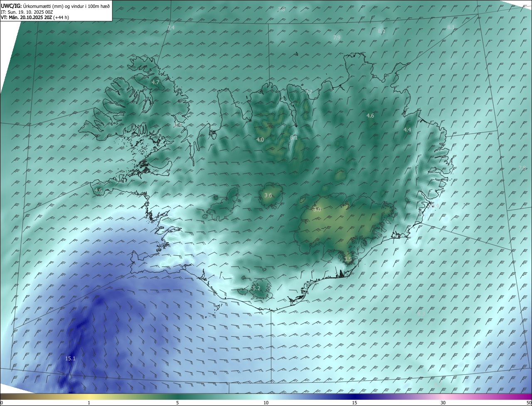
Task: Click the '50' label at the color scale end
Action: tap(528, 403)
